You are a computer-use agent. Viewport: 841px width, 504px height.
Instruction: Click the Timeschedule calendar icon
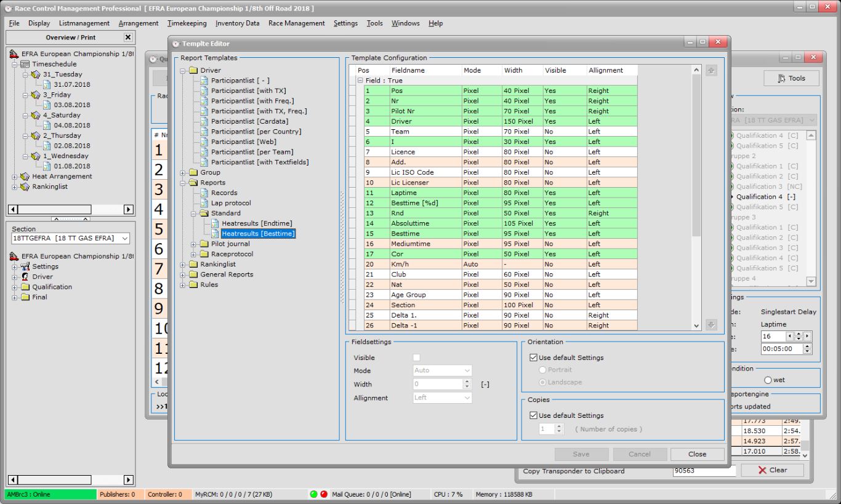[25, 64]
